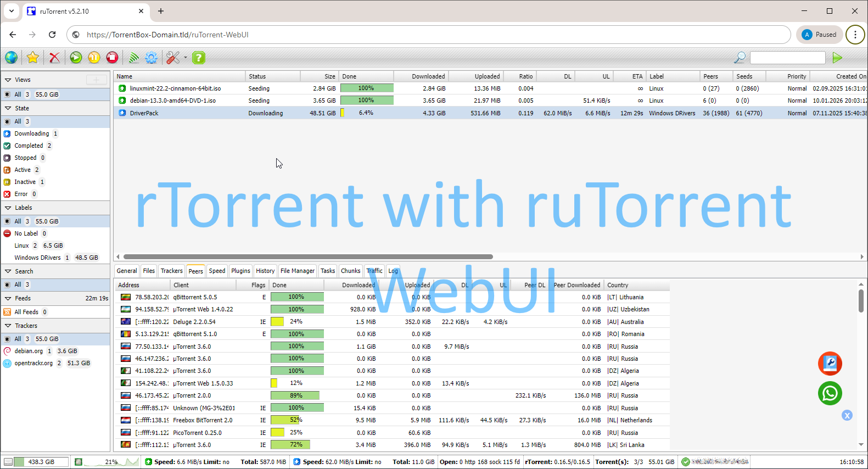Viewport: 868px width, 469px height.
Task: Open ruTorrent settings via the blue gear icon
Action: point(151,58)
